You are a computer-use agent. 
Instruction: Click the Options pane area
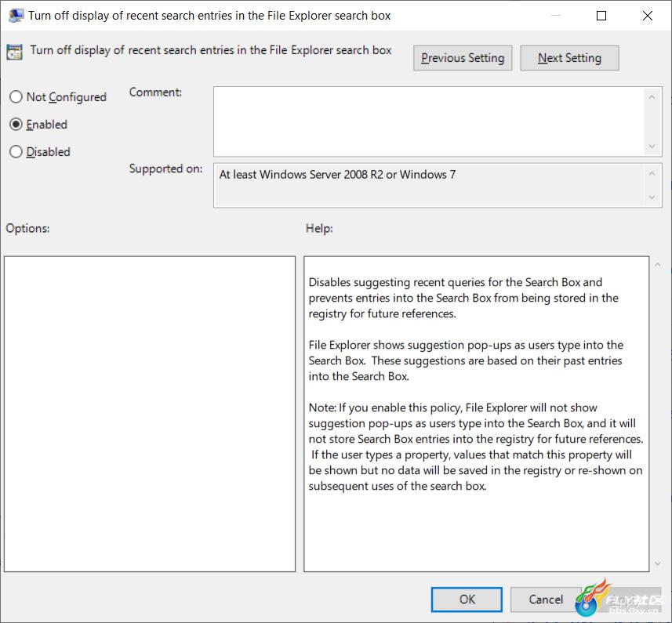point(150,414)
